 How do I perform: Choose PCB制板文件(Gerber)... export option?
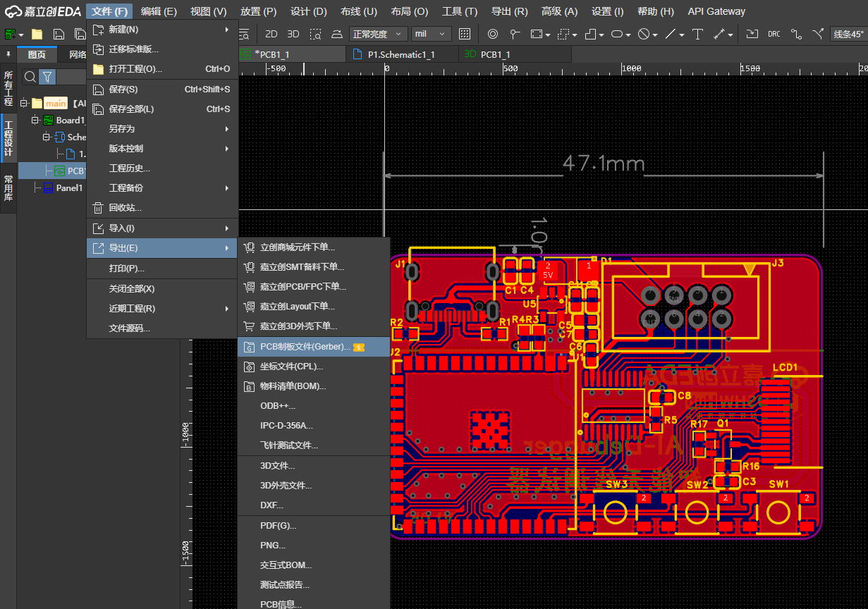coord(314,347)
